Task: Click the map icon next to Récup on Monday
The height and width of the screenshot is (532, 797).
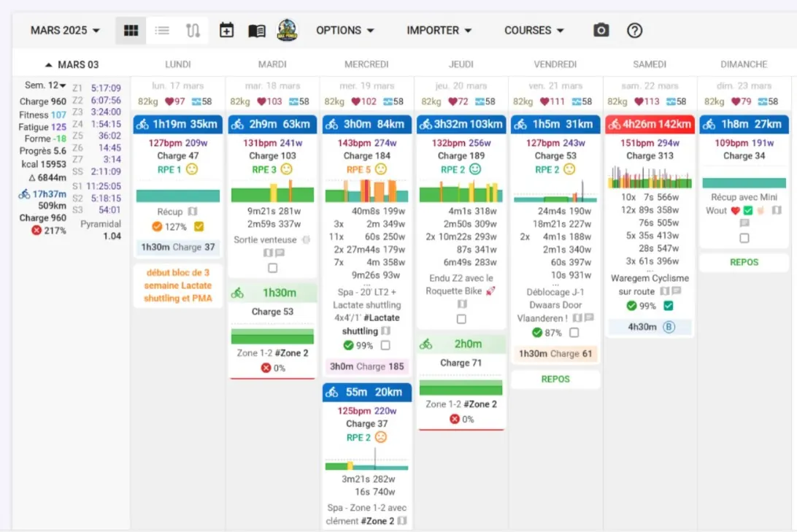Action: 192,212
